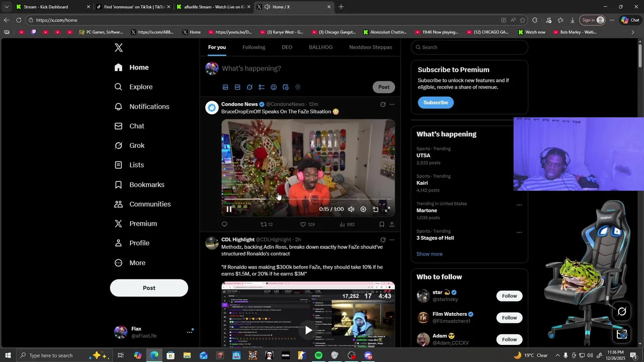This screenshot has width=644, height=362.
Task: Like the Condone News post
Action: pos(307,224)
